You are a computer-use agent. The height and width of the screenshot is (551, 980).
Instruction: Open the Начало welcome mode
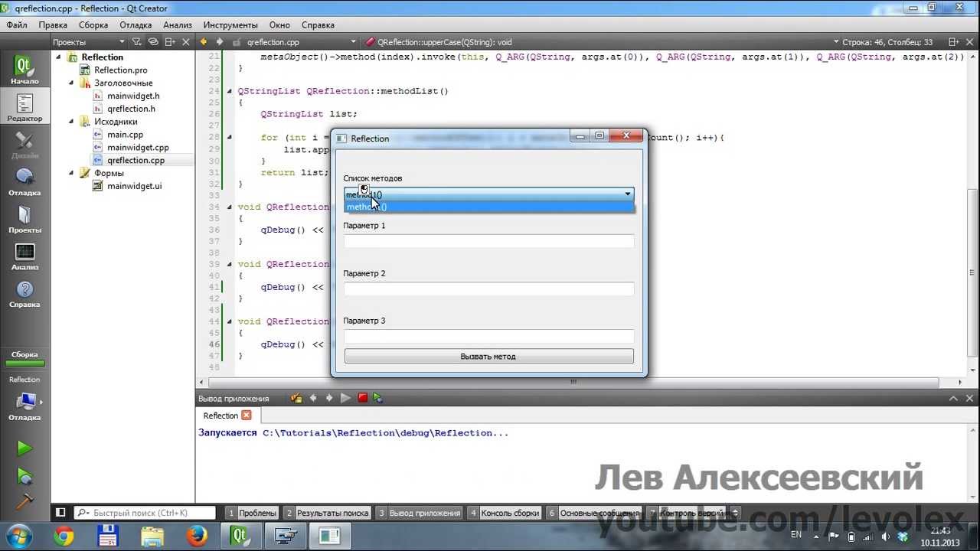[x=24, y=68]
